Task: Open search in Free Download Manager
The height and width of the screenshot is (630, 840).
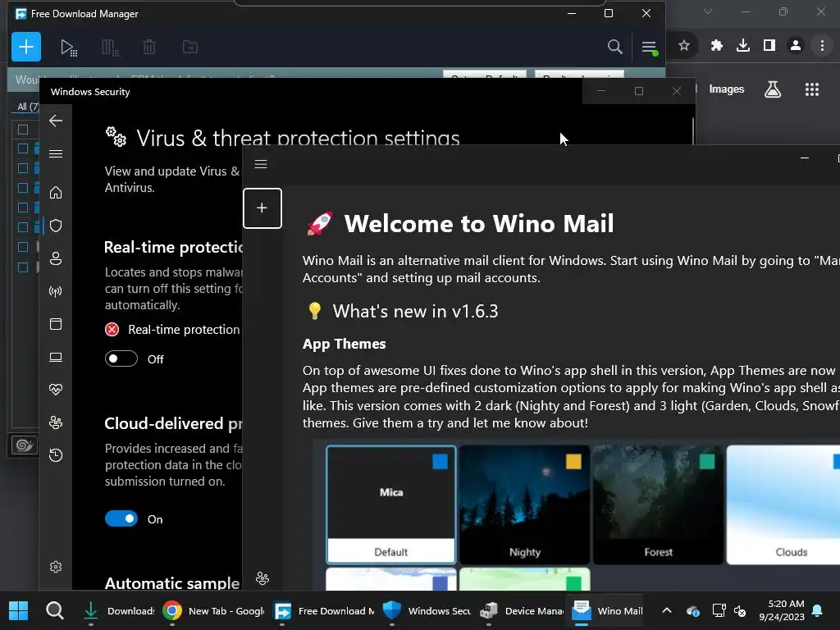Action: tap(614, 47)
